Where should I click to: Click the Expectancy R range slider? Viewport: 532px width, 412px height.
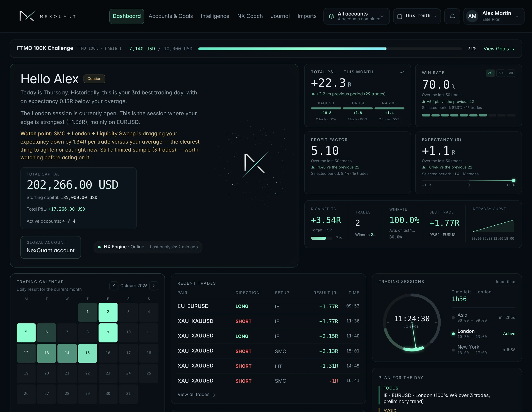pyautogui.click(x=468, y=181)
